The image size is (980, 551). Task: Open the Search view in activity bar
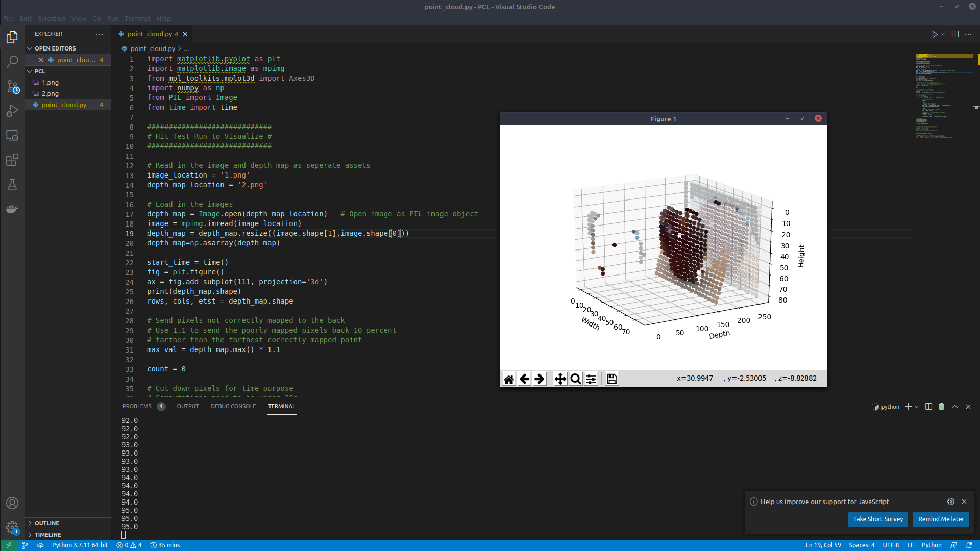(x=12, y=62)
